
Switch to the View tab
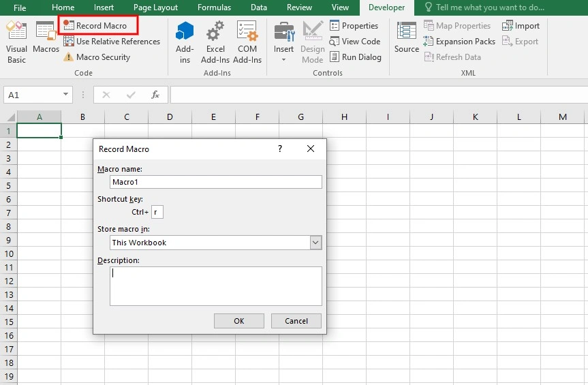pos(340,7)
